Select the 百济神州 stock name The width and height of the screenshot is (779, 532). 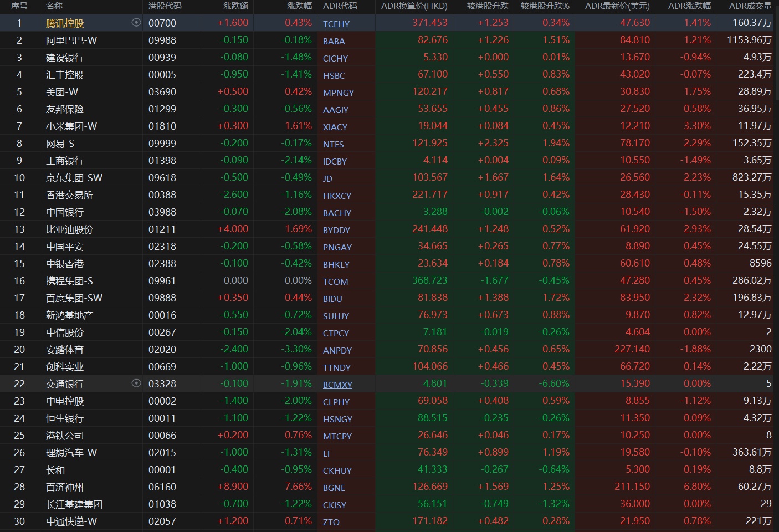tap(65, 487)
